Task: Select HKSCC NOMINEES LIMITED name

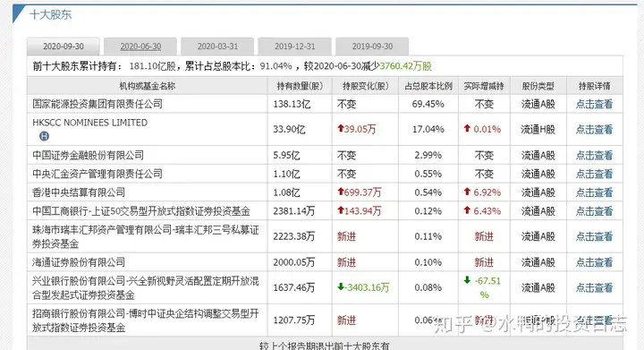Action: point(90,123)
